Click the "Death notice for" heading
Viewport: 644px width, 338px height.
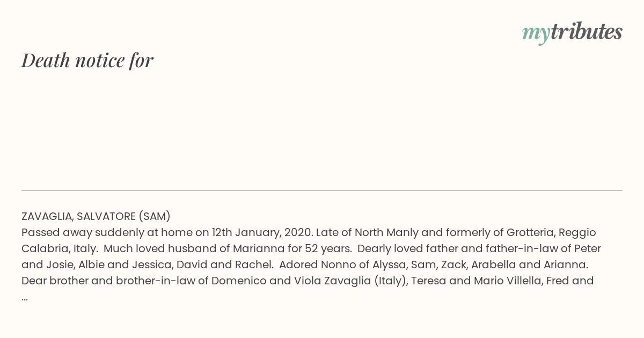coord(87,60)
